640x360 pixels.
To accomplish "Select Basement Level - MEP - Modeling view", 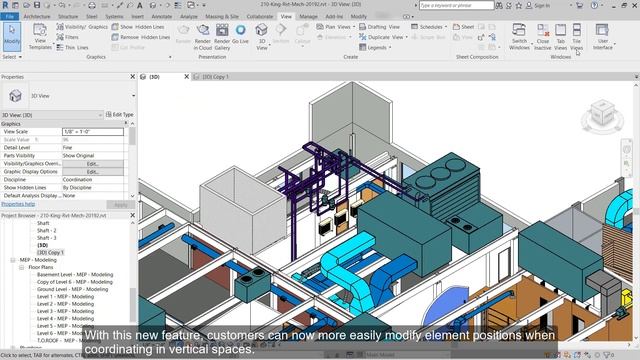I will click(x=75, y=275).
